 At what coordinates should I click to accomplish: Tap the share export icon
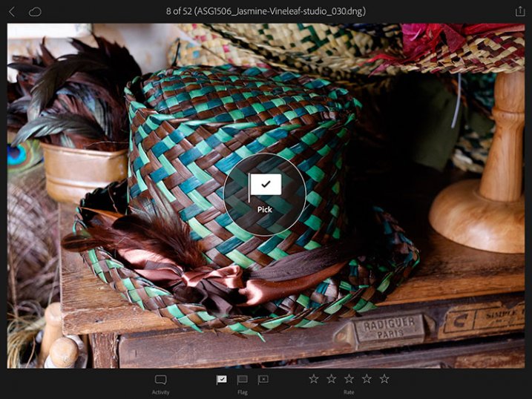coord(519,11)
